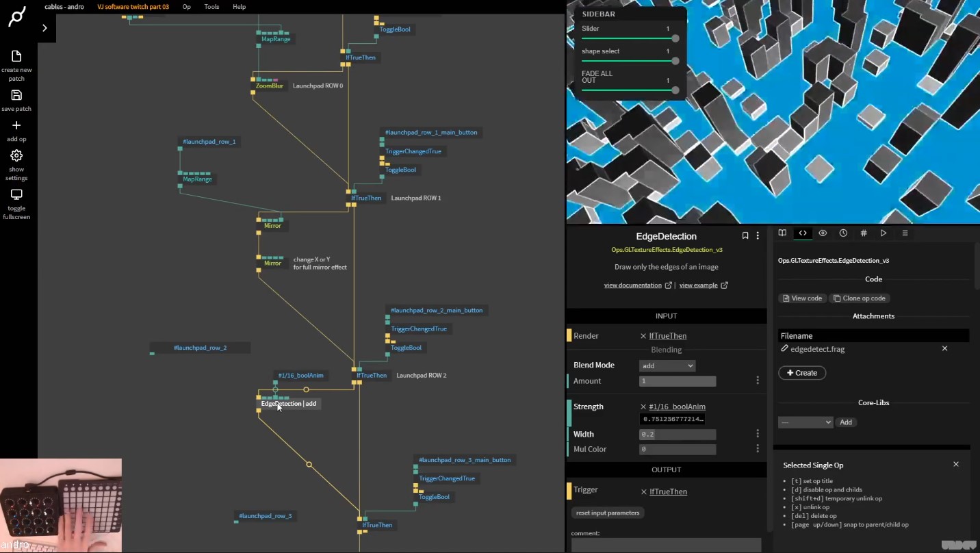Click the play triangle tab in right panel

pos(884,233)
